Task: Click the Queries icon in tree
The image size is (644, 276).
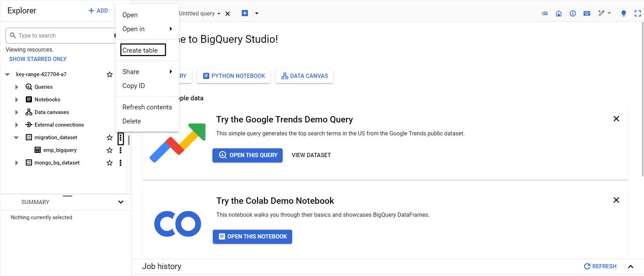Action: pyautogui.click(x=29, y=87)
